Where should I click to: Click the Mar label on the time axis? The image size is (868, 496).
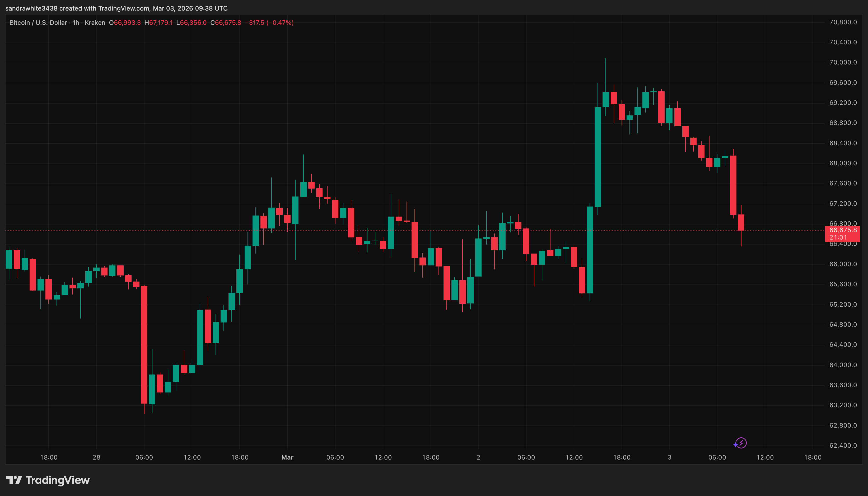287,457
